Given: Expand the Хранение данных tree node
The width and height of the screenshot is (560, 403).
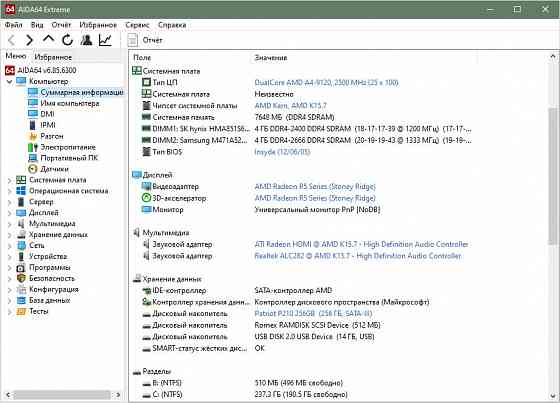Looking at the screenshot, I should [x=10, y=235].
